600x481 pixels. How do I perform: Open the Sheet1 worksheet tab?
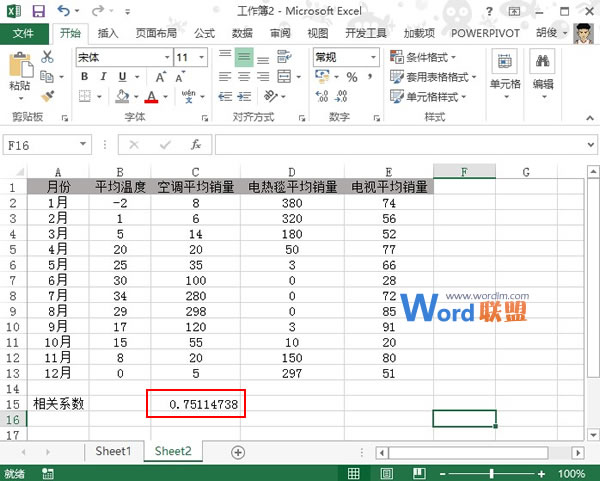pyautogui.click(x=113, y=451)
